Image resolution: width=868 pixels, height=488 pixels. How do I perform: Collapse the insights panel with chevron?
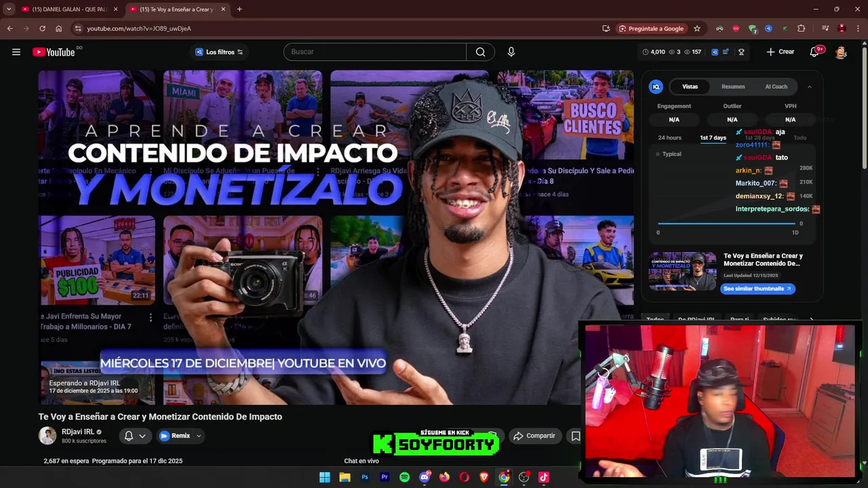coord(809,87)
